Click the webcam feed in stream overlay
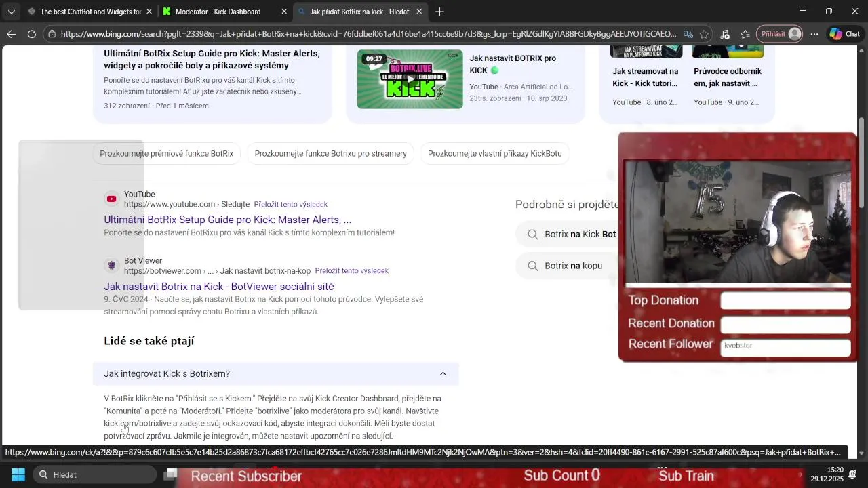Screen dimensions: 868x488 point(737,222)
